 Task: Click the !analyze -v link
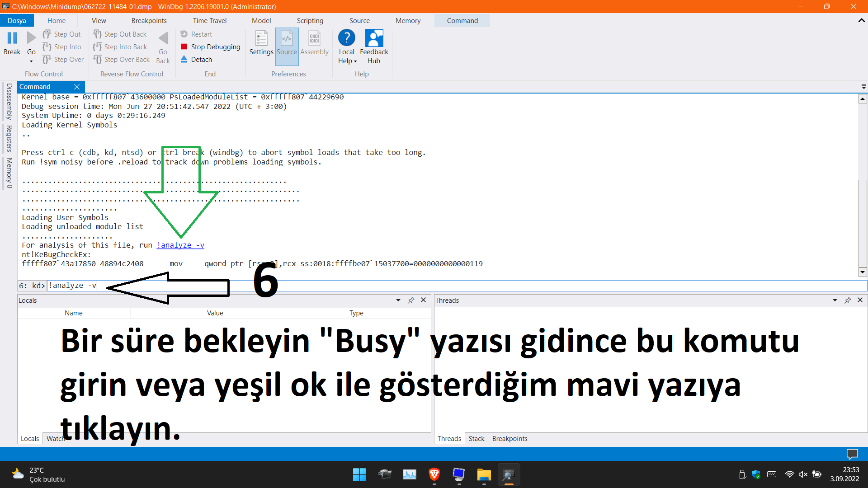pos(180,245)
